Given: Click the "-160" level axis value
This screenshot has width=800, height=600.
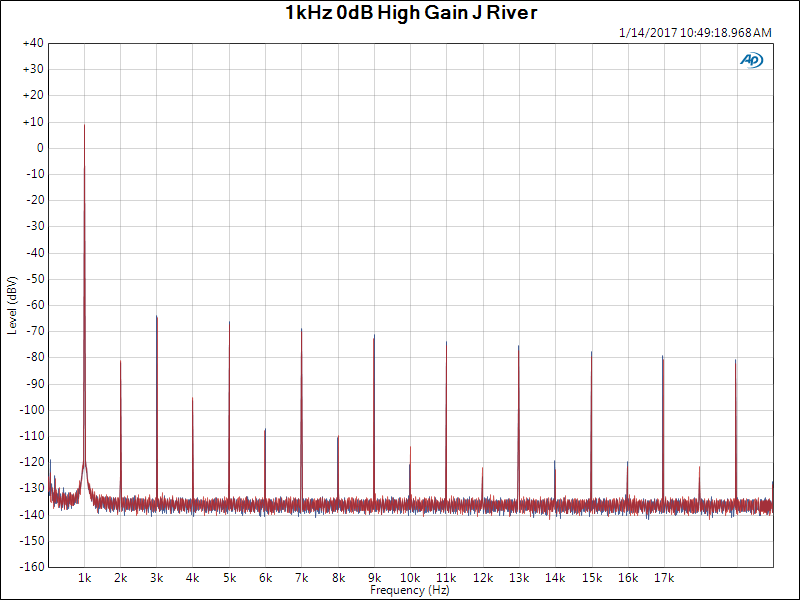Looking at the screenshot, I should [x=33, y=567].
